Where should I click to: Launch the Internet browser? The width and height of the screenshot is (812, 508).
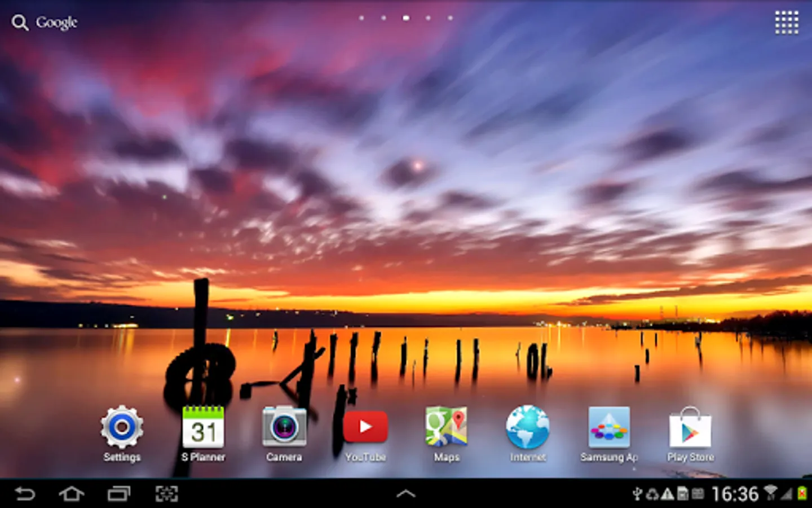tap(528, 433)
